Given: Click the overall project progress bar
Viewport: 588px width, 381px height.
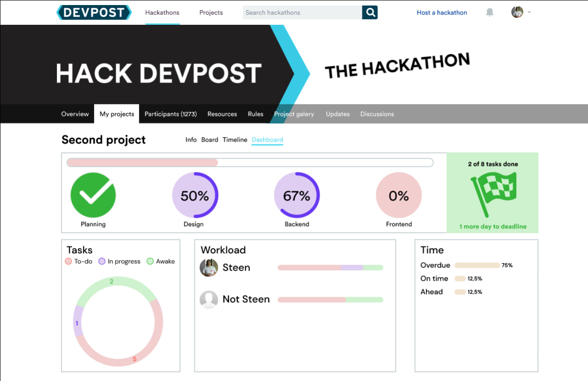Looking at the screenshot, I should (x=250, y=162).
